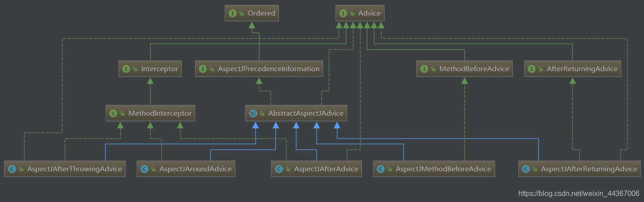Click the interface icon beside AspectJPrecedenceInformation
The image size is (644, 202).
pyautogui.click(x=203, y=69)
